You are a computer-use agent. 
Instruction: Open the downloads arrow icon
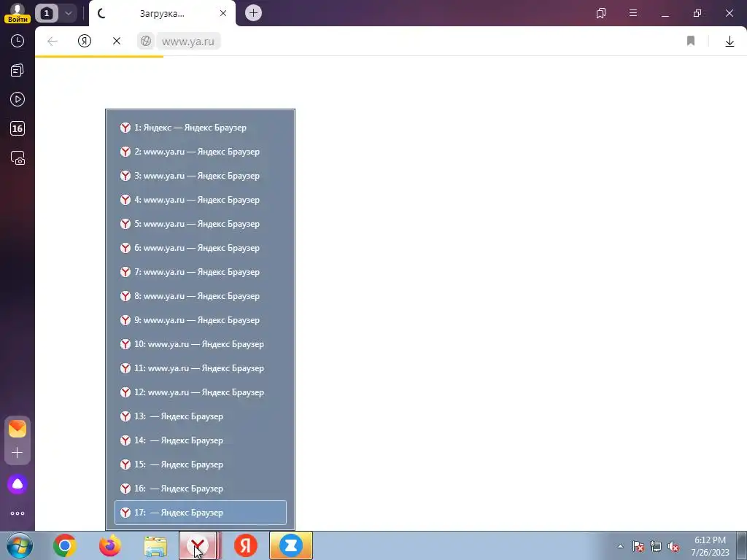click(729, 42)
